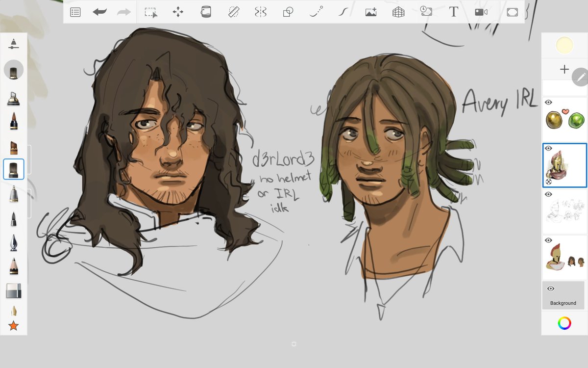Select the dark felt-tip pen brush
This screenshot has height=368, width=588.
[14, 121]
